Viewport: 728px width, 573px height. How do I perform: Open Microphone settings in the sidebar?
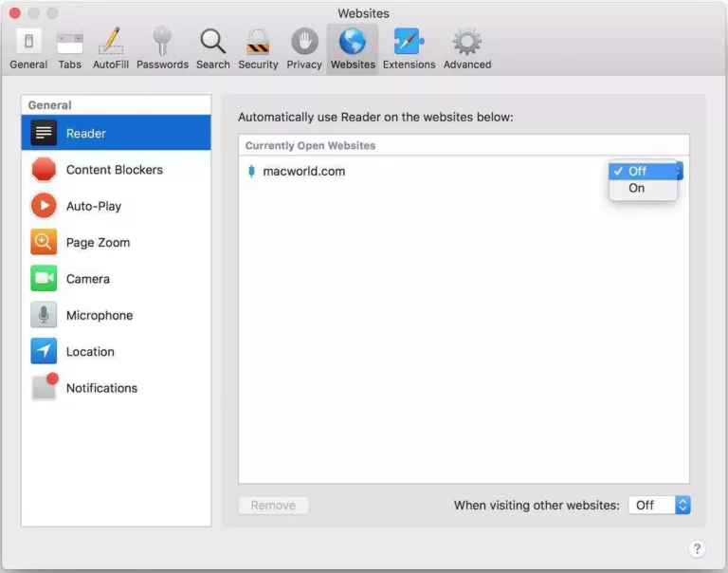(x=100, y=315)
